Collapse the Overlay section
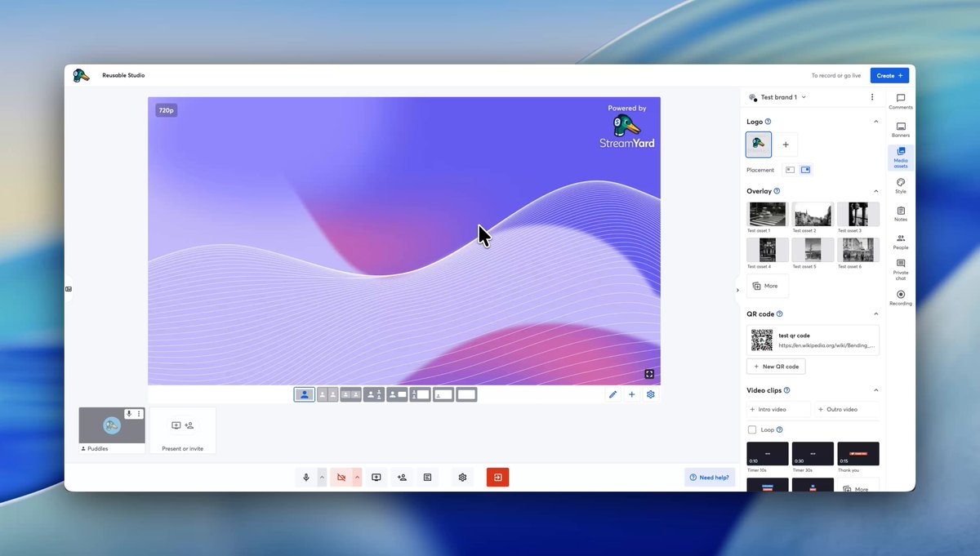 pyautogui.click(x=876, y=191)
